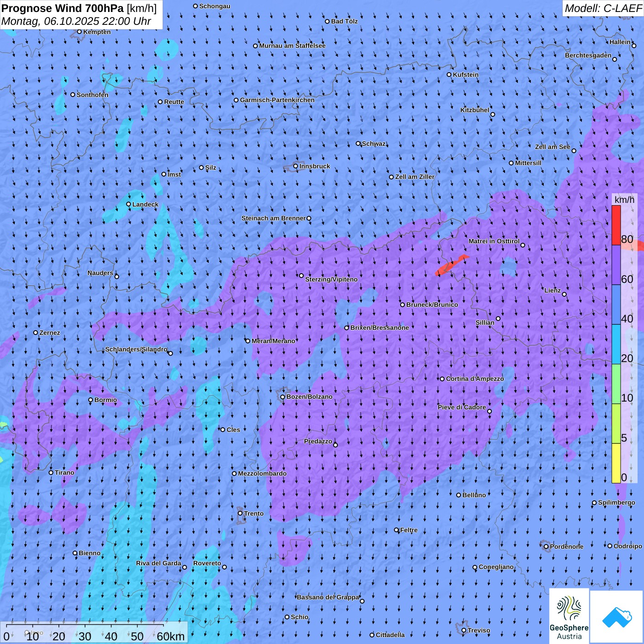Click the Matrei in Osttirol label

click(x=494, y=241)
